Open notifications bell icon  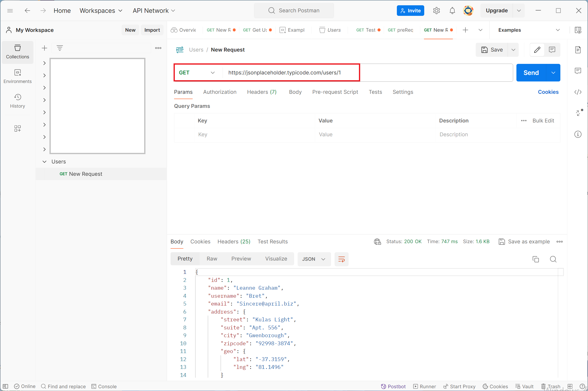(x=452, y=11)
